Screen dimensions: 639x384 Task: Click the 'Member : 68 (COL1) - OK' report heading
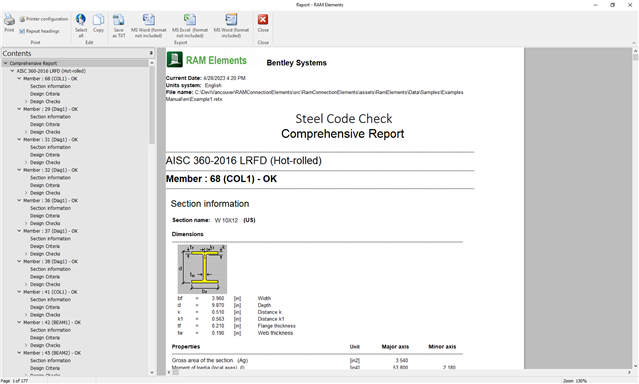point(221,179)
